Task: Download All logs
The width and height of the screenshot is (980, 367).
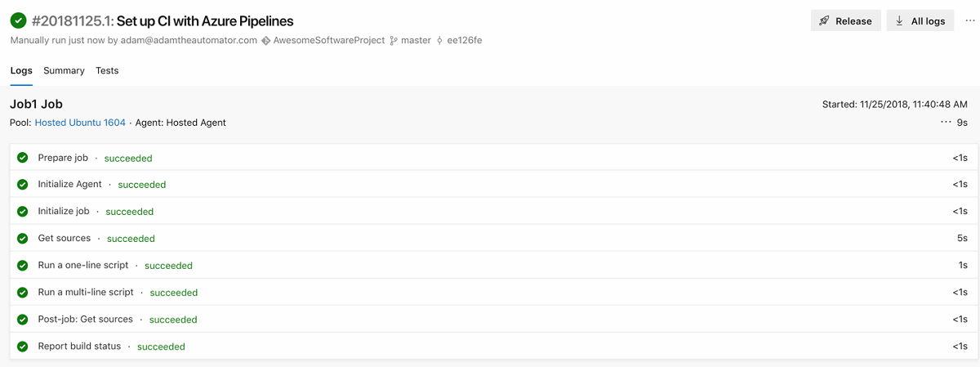Action: point(920,21)
